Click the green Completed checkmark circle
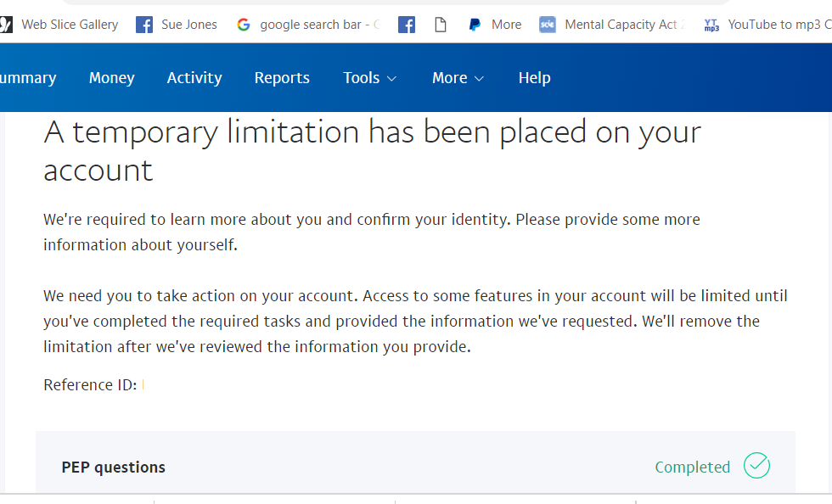Viewport: 832px width, 504px height. point(756,466)
